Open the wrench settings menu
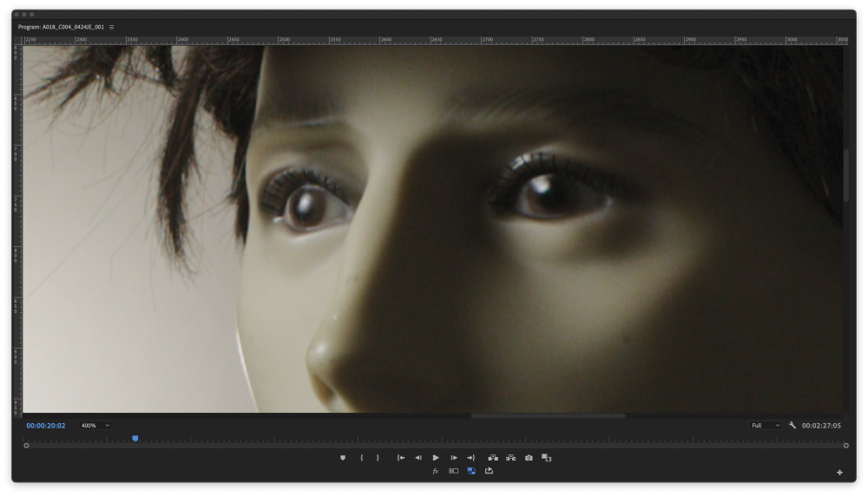This screenshot has height=496, width=868. 792,426
